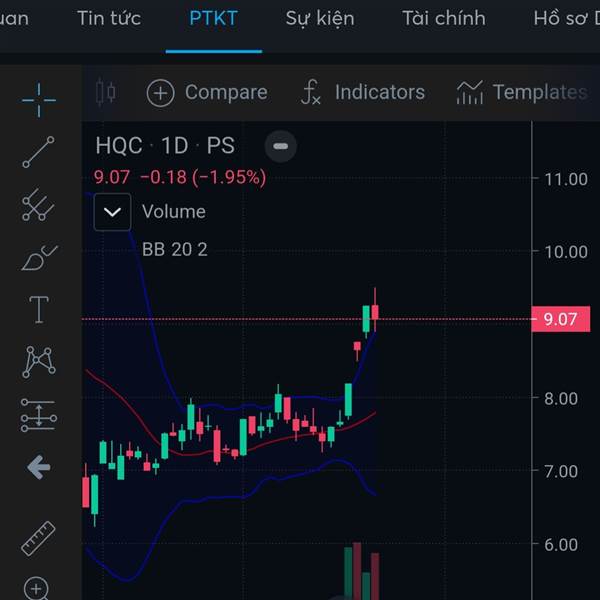Click the 9.07 current price label
Image resolution: width=600 pixels, height=600 pixels.
coord(561,319)
